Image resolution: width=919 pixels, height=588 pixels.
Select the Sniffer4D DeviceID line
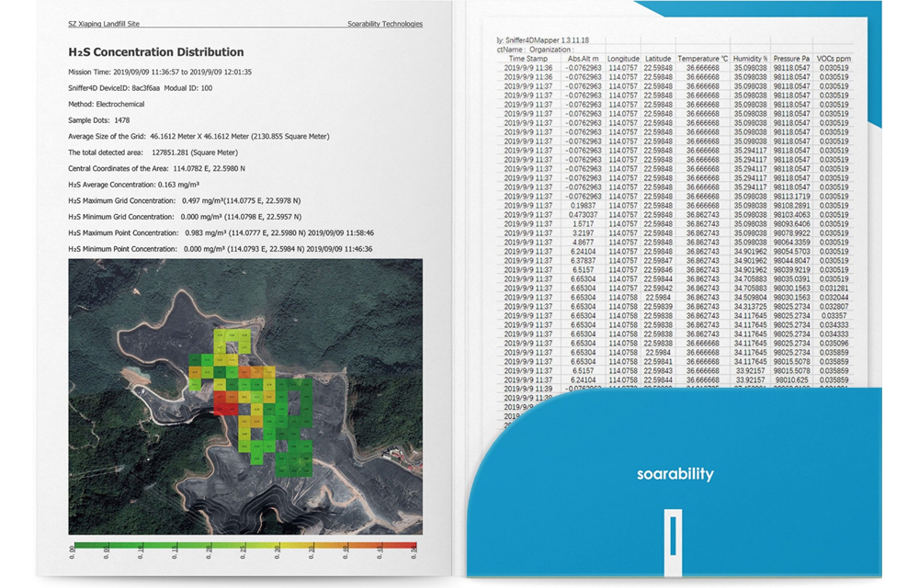tap(140, 88)
